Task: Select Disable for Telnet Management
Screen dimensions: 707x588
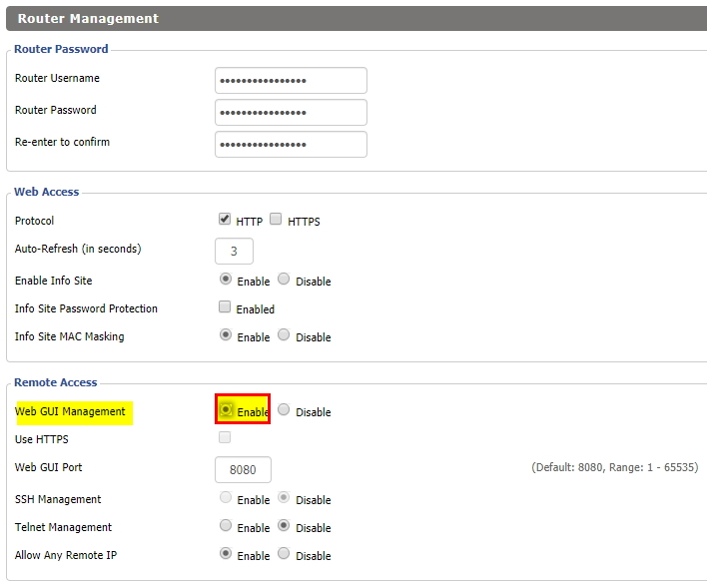Action: (284, 526)
